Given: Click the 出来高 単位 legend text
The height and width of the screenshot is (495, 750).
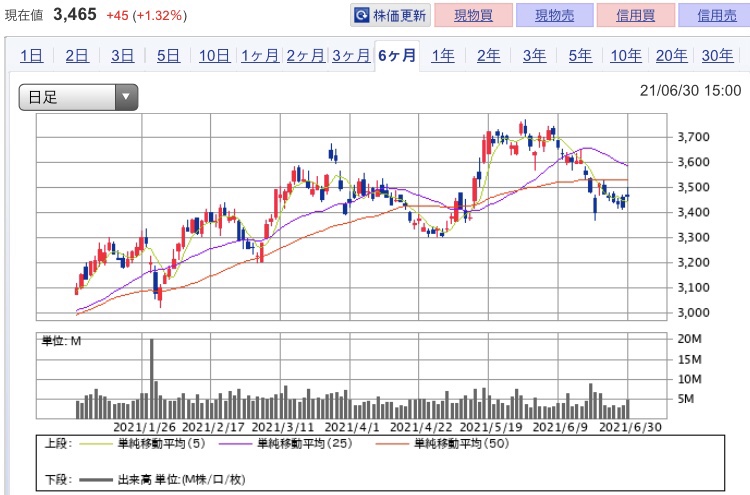Looking at the screenshot, I should click(181, 479).
